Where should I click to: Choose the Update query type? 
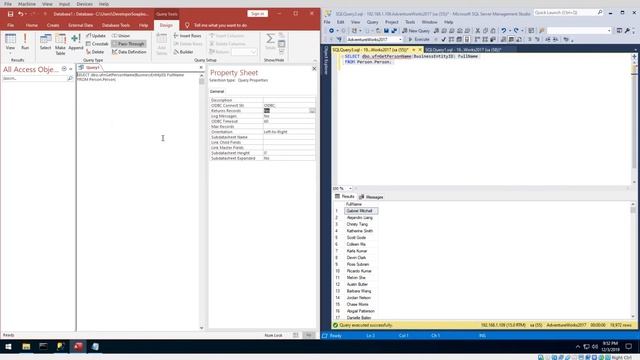[x=96, y=36]
